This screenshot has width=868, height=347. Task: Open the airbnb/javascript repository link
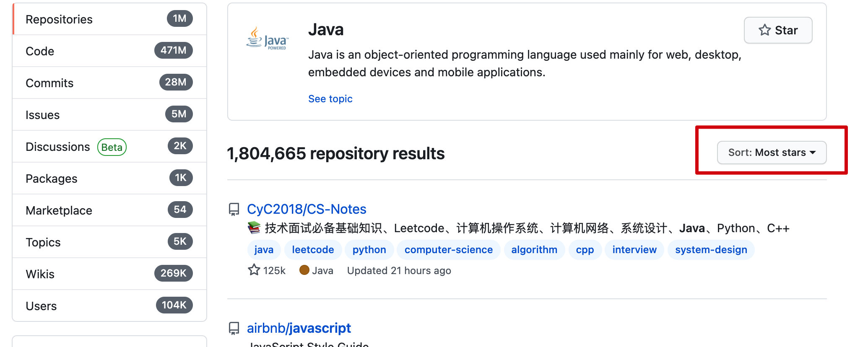(299, 328)
